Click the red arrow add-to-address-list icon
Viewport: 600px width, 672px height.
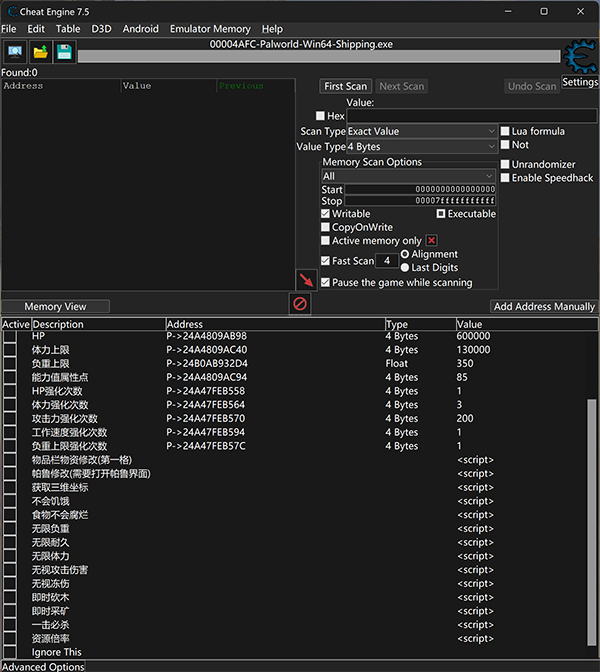coord(306,280)
